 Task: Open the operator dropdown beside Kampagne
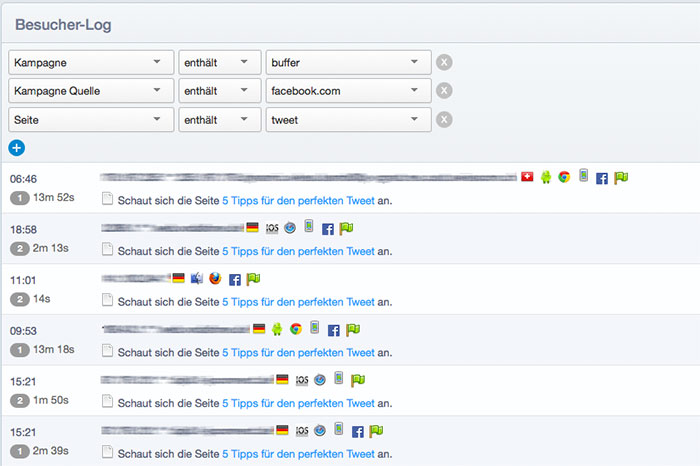[x=220, y=62]
